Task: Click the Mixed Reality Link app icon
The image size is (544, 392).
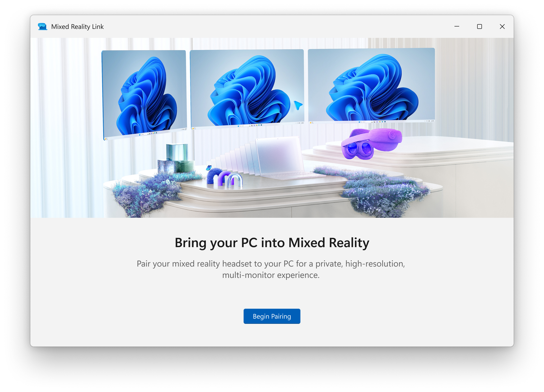Action: pos(42,27)
